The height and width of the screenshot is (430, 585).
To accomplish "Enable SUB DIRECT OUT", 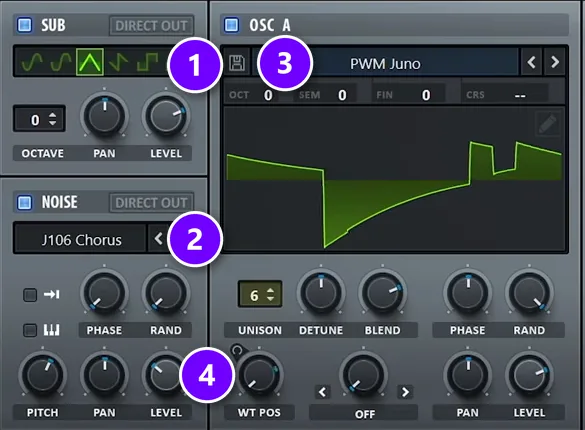I will 151,26.
